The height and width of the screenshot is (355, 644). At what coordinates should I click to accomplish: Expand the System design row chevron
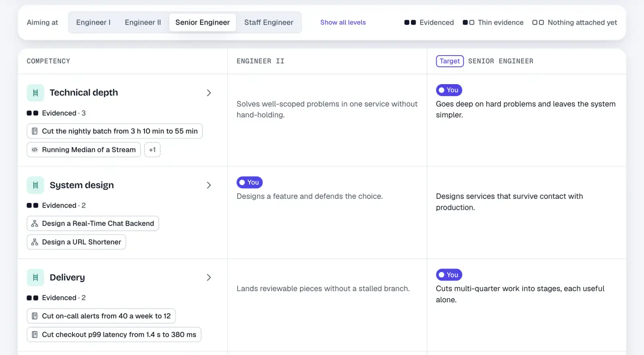[x=209, y=185]
